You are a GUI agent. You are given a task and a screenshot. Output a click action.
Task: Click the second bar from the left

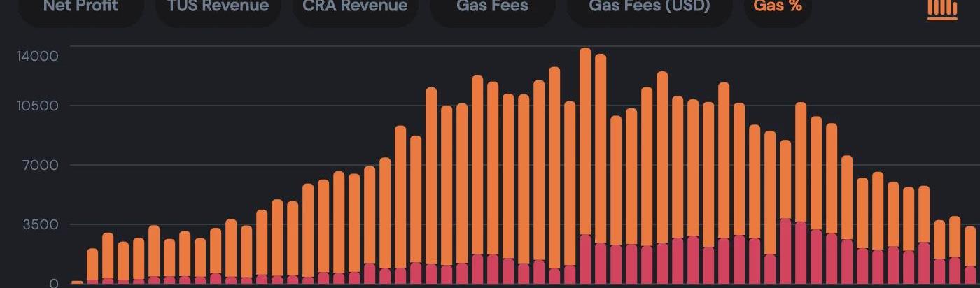click(92, 264)
